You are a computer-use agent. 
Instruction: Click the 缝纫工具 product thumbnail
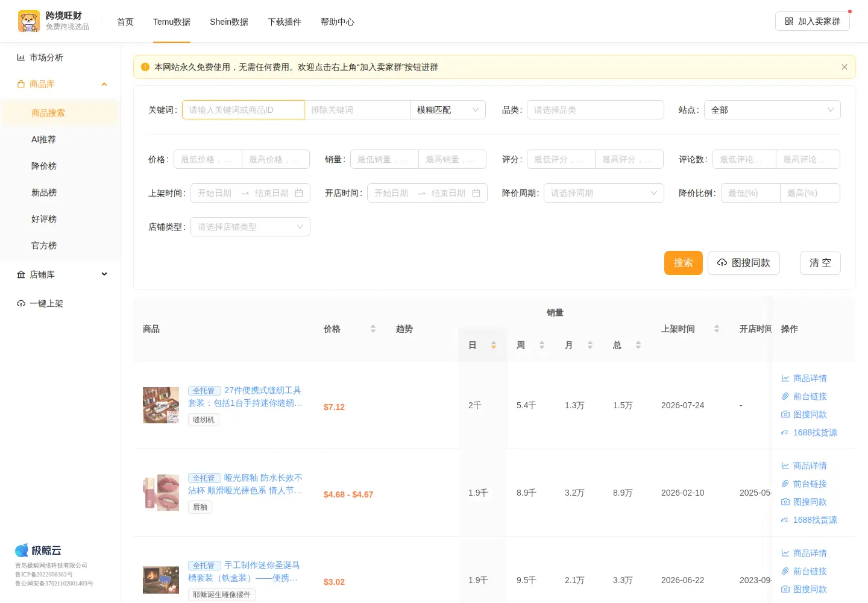[x=161, y=405]
